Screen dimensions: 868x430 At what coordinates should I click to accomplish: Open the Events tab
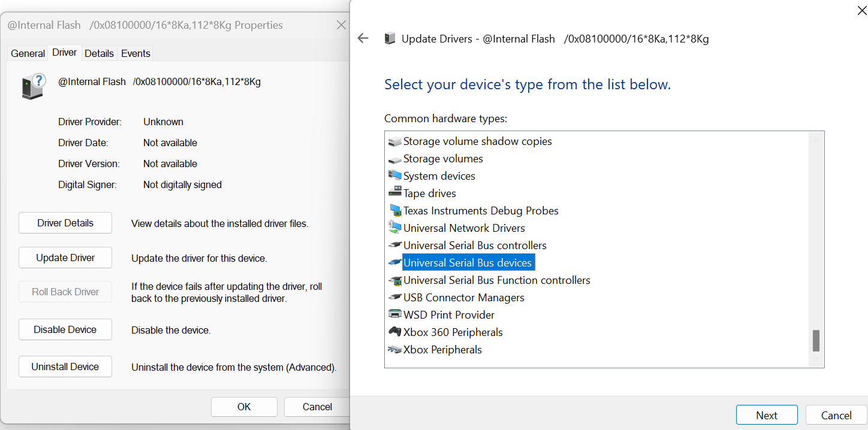135,53
